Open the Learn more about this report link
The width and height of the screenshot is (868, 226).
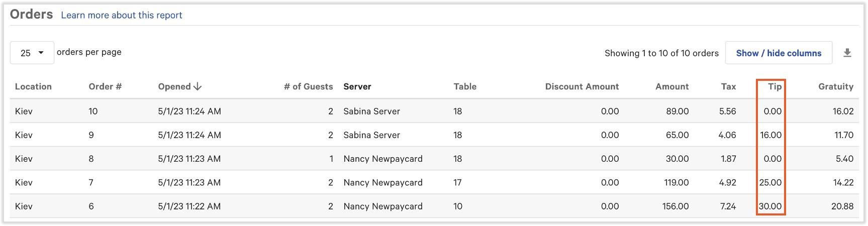coord(122,15)
